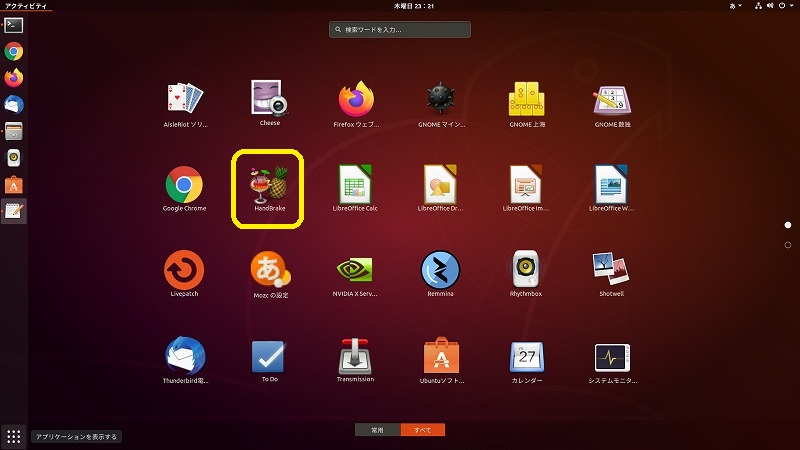Open Livepatch settings app
Image resolution: width=800 pixels, height=450 pixels.
point(184,274)
